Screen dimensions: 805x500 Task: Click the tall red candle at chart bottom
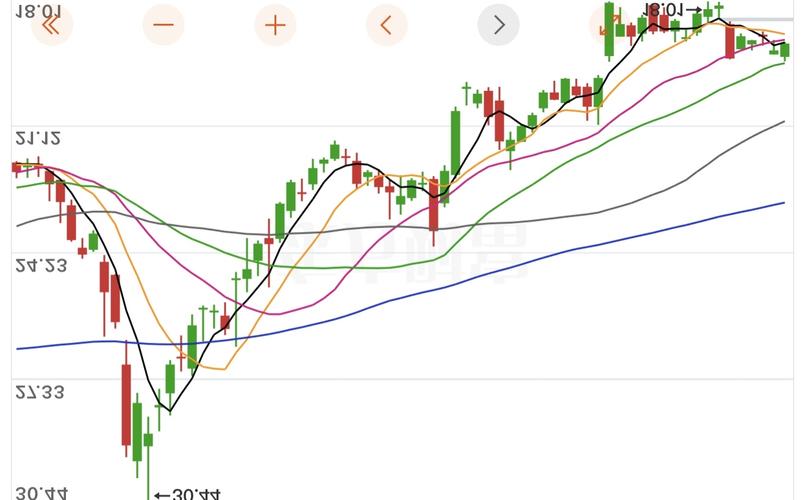pos(126,405)
